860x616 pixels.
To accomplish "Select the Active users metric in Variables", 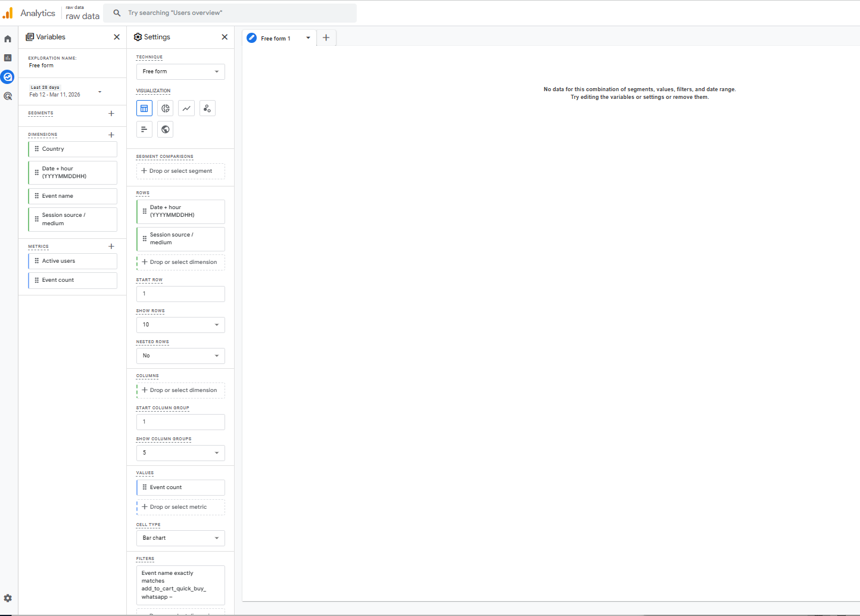I will tap(73, 261).
